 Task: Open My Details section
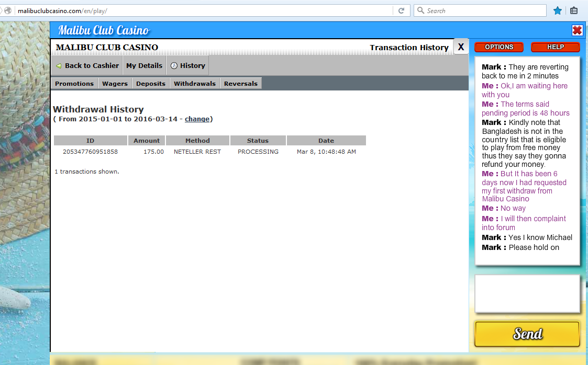(x=145, y=65)
